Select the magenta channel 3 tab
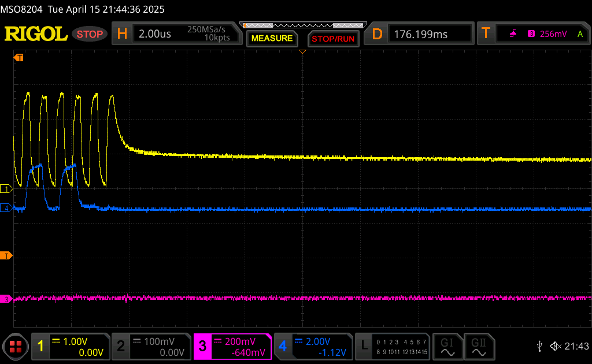 click(232, 346)
